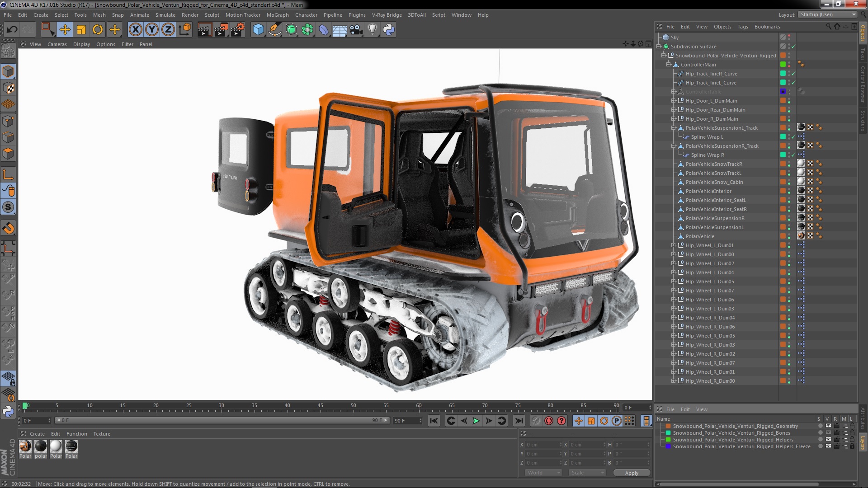Toggle X-axis lock button
The height and width of the screenshot is (488, 868).
pyautogui.click(x=135, y=30)
